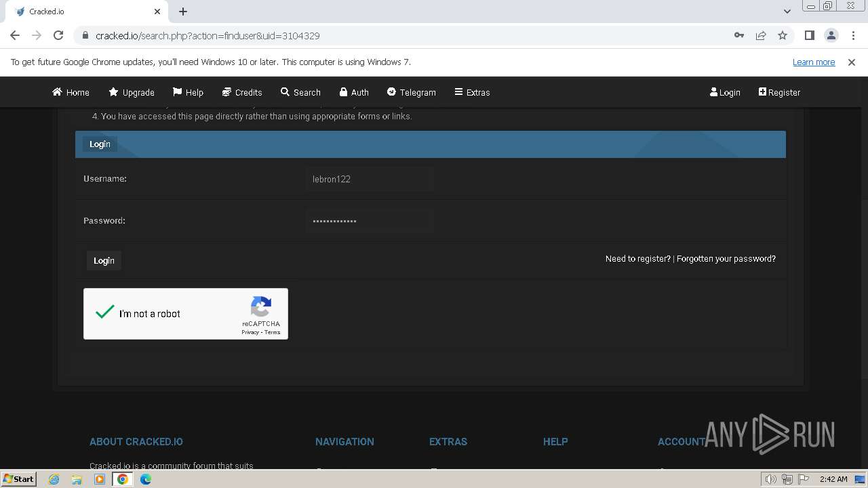Open the Help menu item
Screen dimensions: 868x488
[188, 92]
